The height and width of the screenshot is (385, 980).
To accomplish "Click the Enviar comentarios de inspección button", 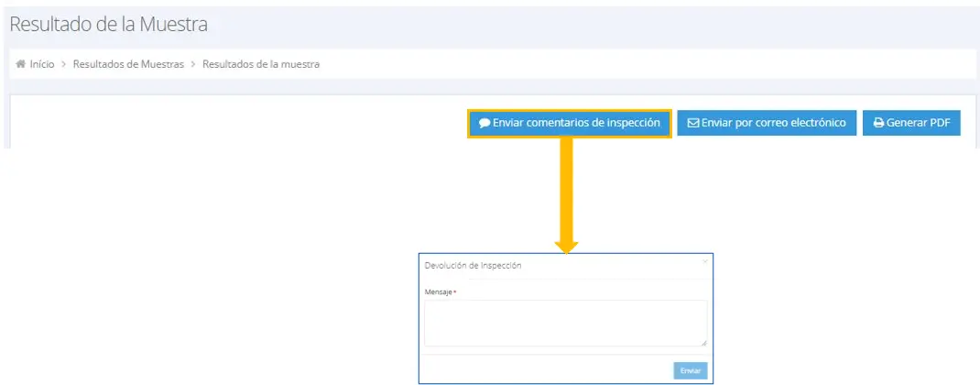I will click(x=570, y=124).
